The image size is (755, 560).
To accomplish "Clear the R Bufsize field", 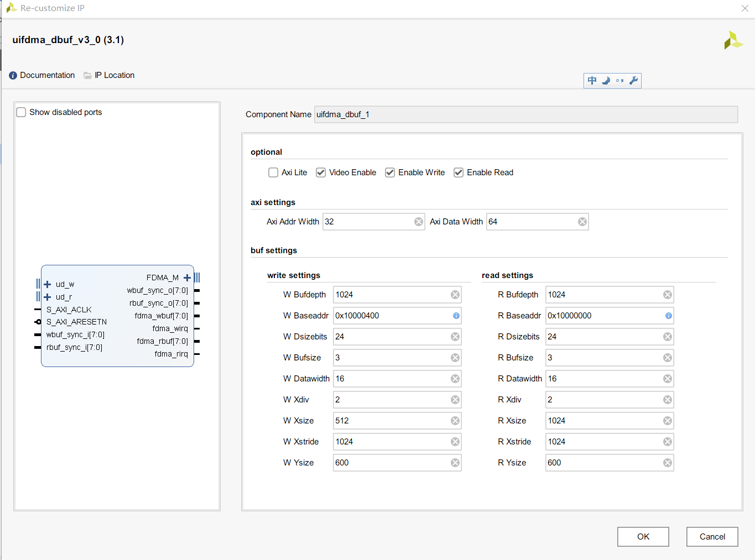I will (668, 358).
